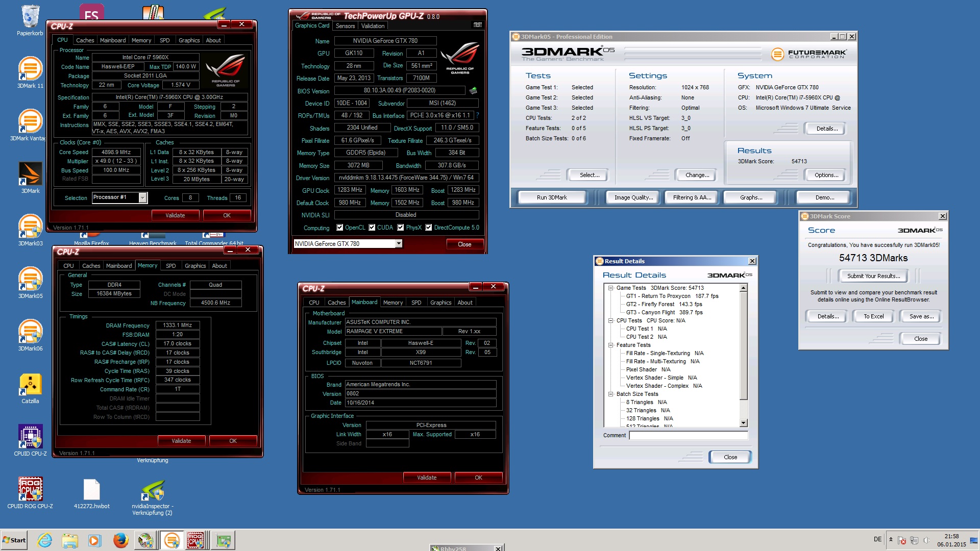The width and height of the screenshot is (980, 551).
Task: Switch to the GPU-Z taskbar button
Action: (x=223, y=540)
